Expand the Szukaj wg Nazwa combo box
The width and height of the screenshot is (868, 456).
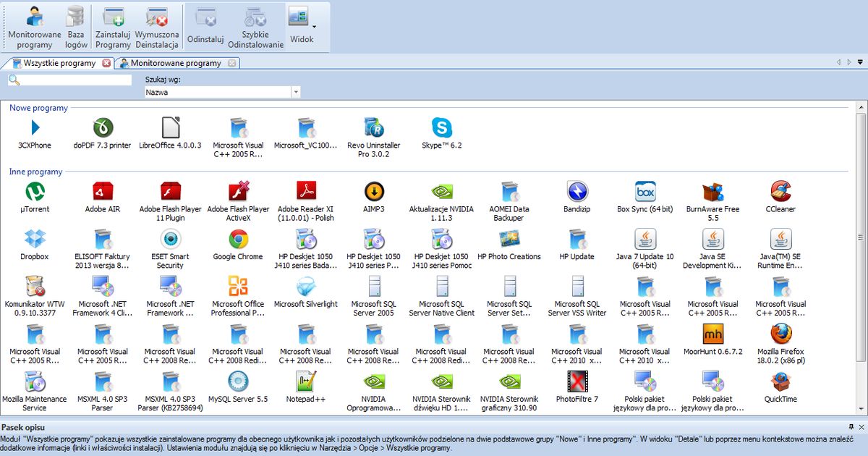click(x=295, y=93)
